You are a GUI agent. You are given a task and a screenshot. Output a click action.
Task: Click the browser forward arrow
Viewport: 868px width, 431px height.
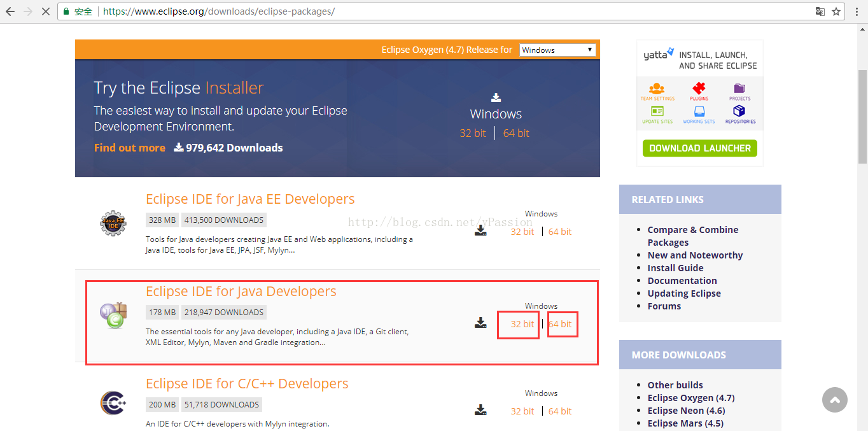tap(28, 11)
